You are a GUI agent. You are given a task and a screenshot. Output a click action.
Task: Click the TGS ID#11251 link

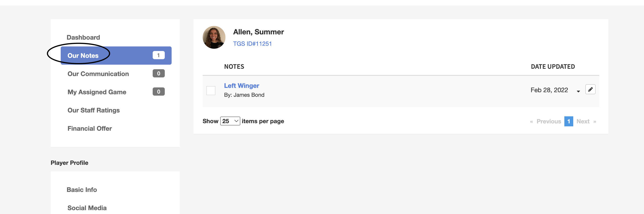click(x=252, y=44)
